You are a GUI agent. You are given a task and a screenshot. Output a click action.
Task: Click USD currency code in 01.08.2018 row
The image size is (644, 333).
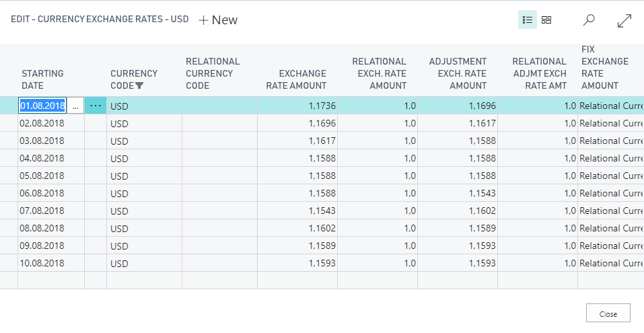[144, 106]
